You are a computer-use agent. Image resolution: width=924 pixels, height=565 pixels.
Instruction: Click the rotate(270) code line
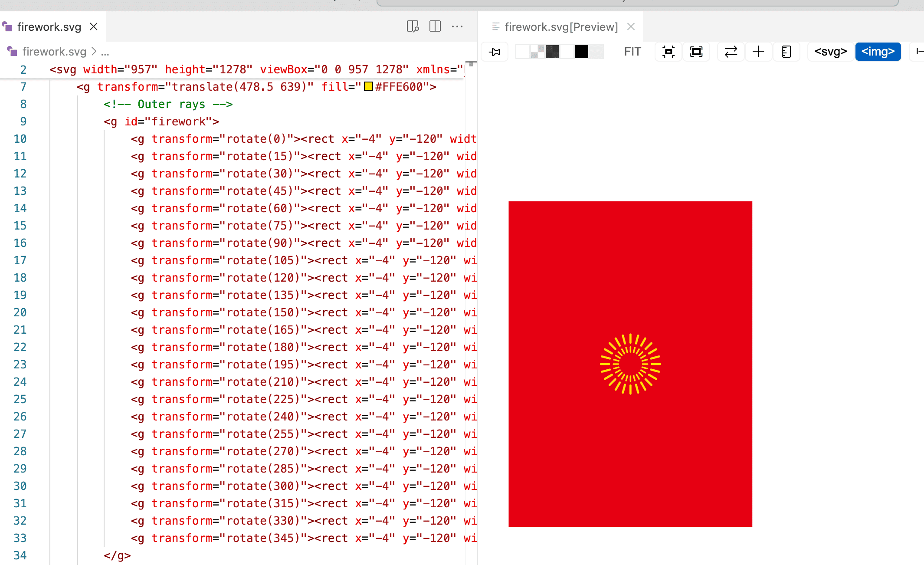(304, 451)
